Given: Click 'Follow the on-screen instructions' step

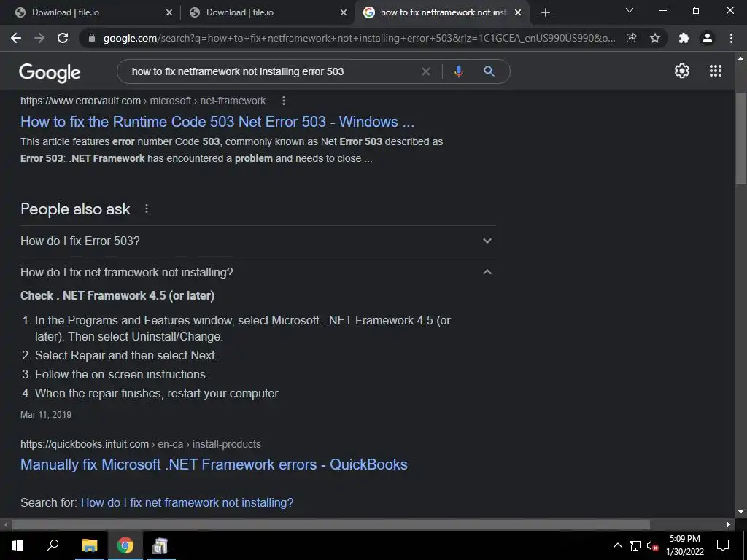Looking at the screenshot, I should 122,374.
